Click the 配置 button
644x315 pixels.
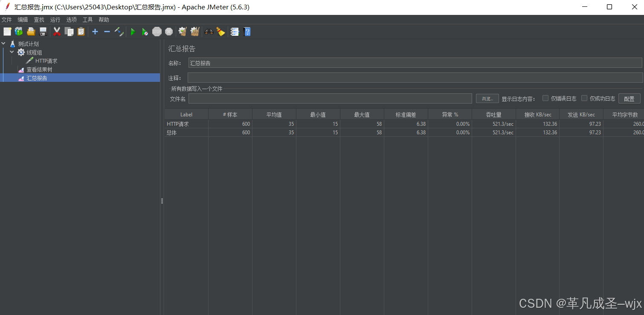[629, 98]
